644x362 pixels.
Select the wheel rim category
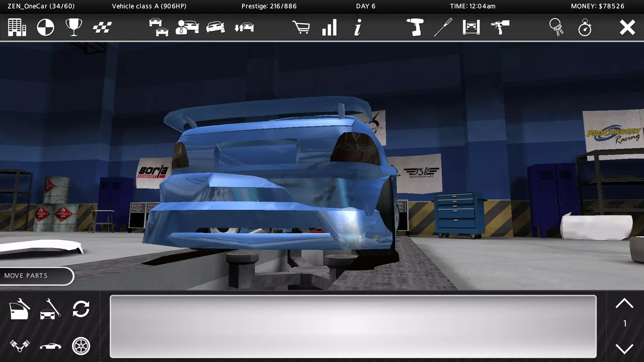tap(81, 346)
